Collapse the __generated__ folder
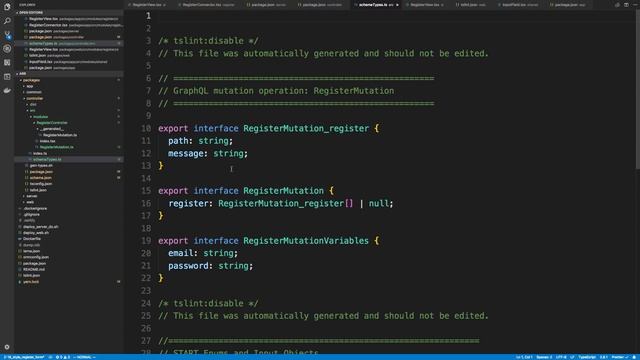 (x=50, y=129)
